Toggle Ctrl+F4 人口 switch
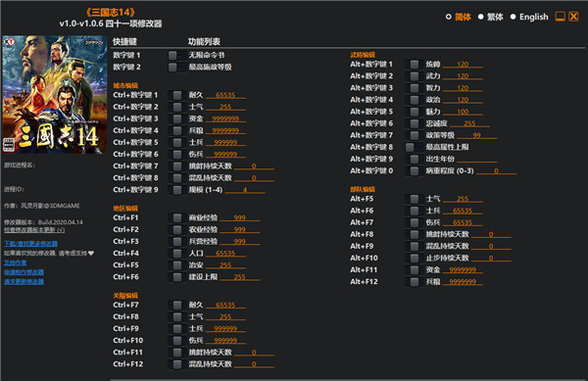The width and height of the screenshot is (588, 381). [177, 254]
